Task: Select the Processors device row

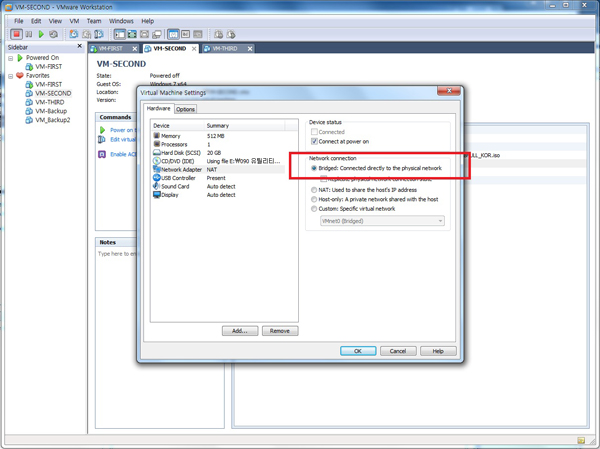Action: coord(218,144)
